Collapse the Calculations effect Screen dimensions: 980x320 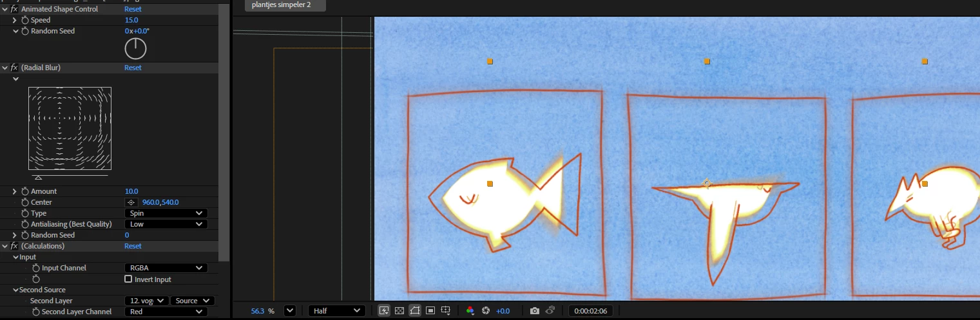5,246
